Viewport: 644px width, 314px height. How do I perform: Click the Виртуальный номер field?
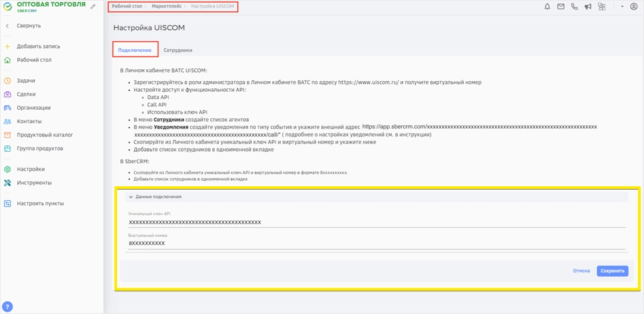[377, 243]
